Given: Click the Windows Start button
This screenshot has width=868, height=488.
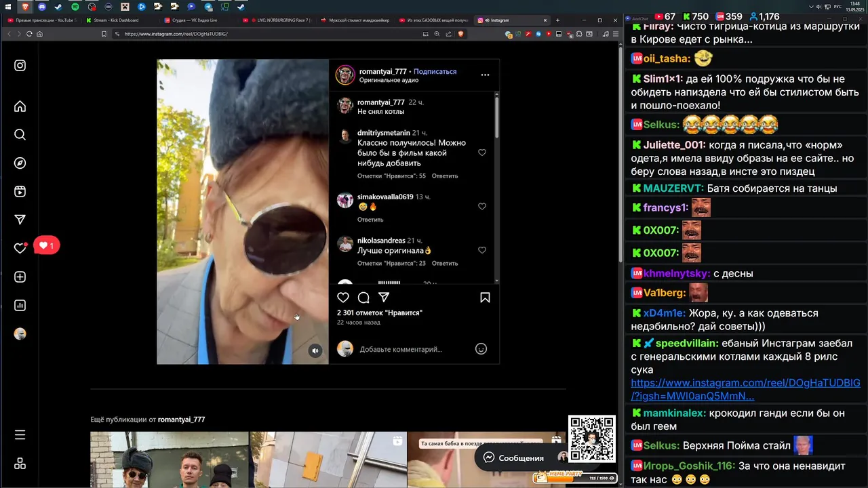Looking at the screenshot, I should 9,7.
